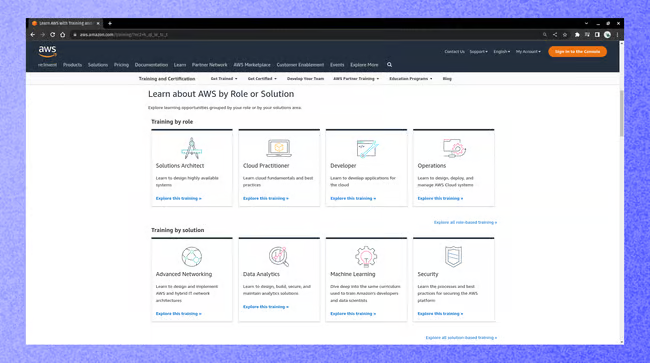The height and width of the screenshot is (363, 650).
Task: Open the Explore More menu
Action: pos(364,65)
